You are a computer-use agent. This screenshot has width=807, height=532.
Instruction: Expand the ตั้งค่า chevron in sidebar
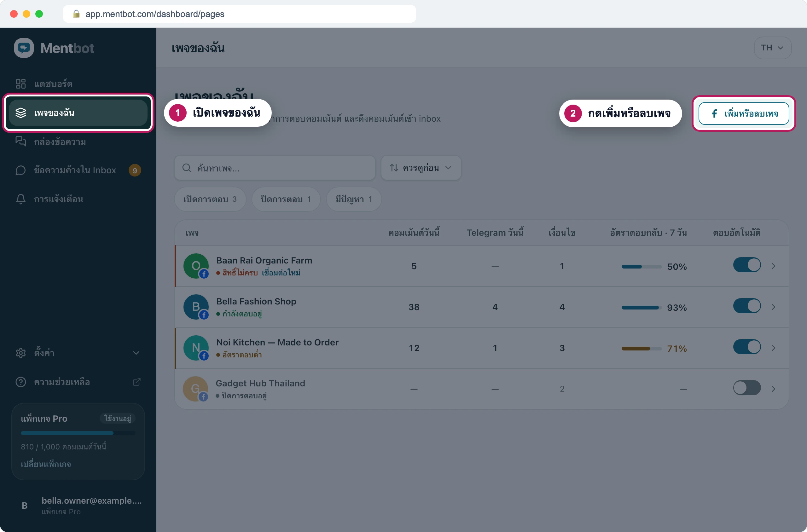coord(136,353)
